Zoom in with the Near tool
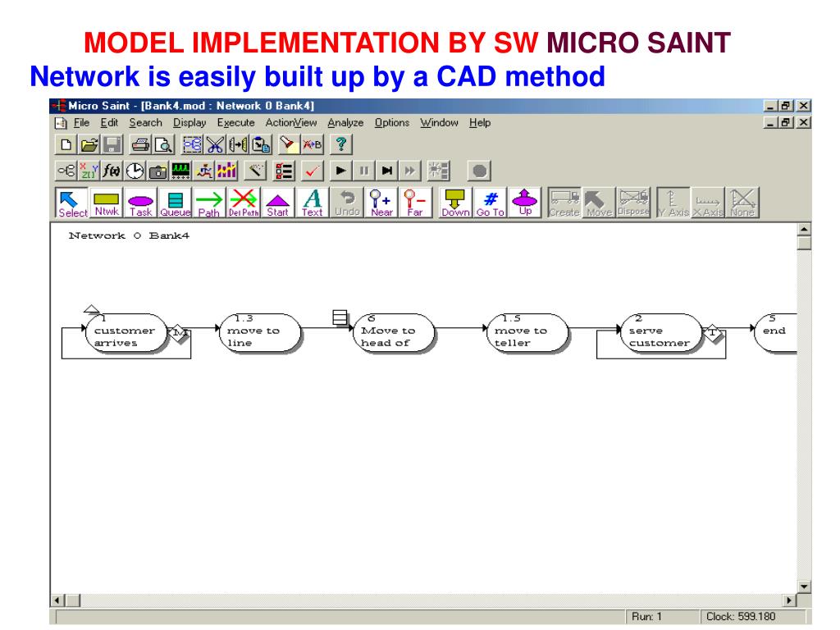This screenshot has height=630, width=840. coord(381,203)
